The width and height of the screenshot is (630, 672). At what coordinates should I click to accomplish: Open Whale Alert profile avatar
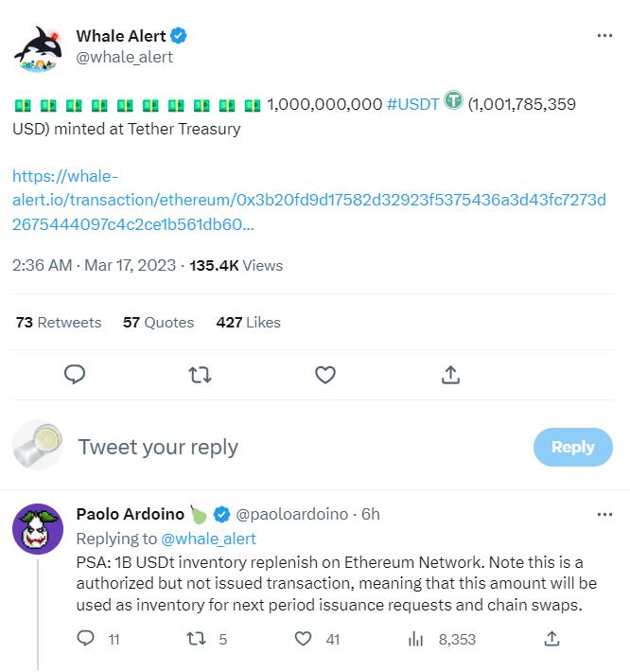tap(38, 47)
